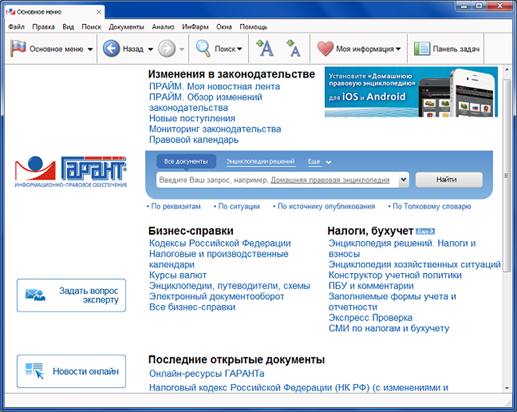Viewport: 517px width, 412px height.
Task: Open Кодексы Российской Федерации
Action: [x=220, y=243]
